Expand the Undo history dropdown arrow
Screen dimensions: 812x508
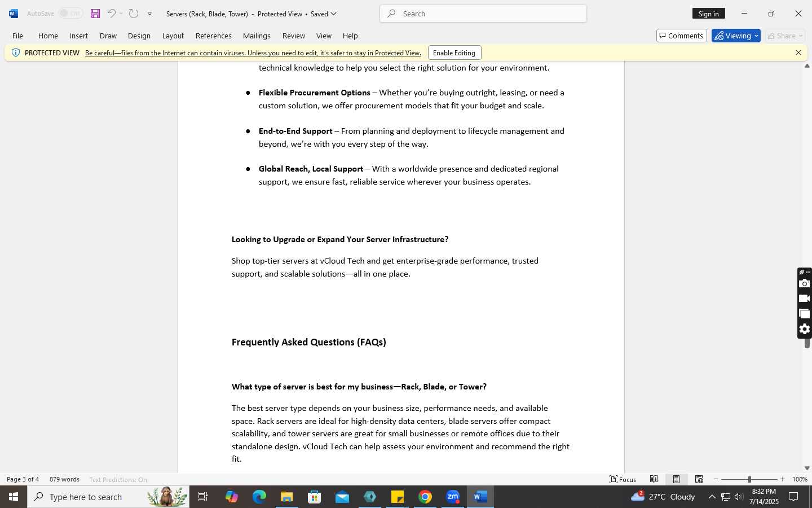121,14
